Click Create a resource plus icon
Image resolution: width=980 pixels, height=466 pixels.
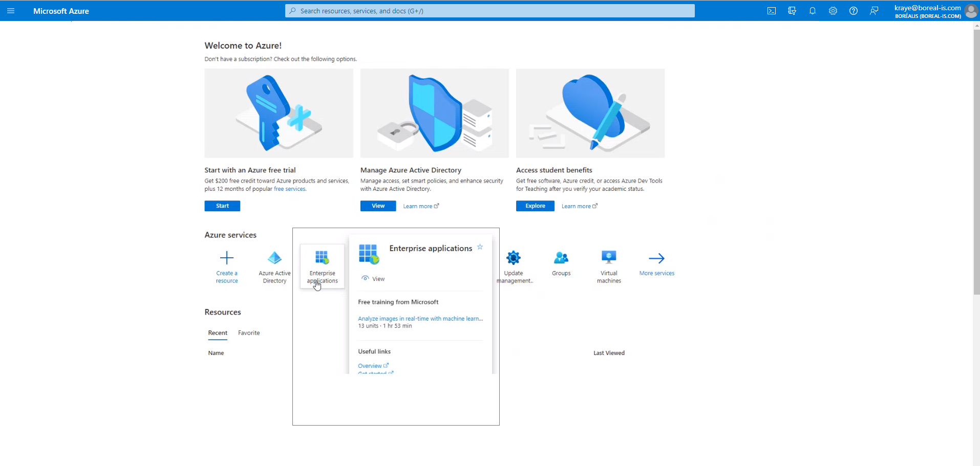coord(227,258)
